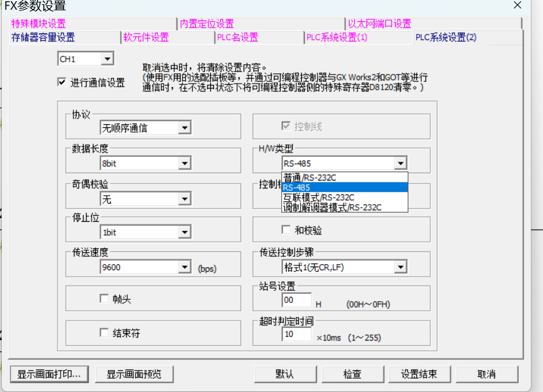Open the 数据长度 8bit dropdown
This screenshot has height=392, width=543.
point(185,163)
